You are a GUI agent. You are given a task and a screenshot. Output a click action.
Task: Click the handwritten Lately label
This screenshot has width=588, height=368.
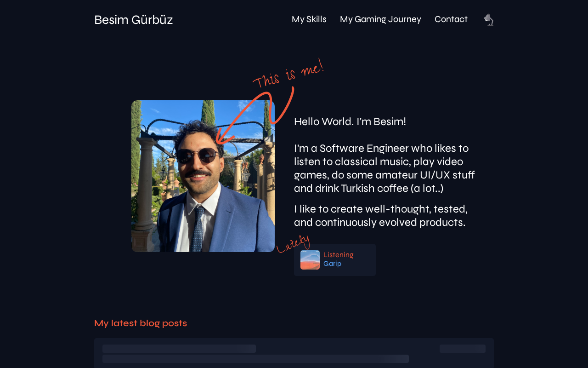[294, 244]
